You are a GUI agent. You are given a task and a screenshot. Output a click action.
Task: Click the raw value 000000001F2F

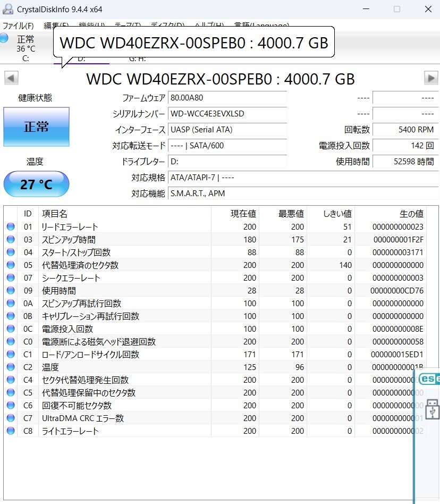(398, 240)
